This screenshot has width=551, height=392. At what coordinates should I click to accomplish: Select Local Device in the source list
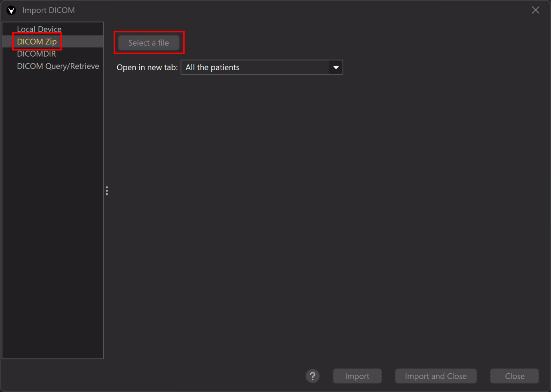point(39,29)
